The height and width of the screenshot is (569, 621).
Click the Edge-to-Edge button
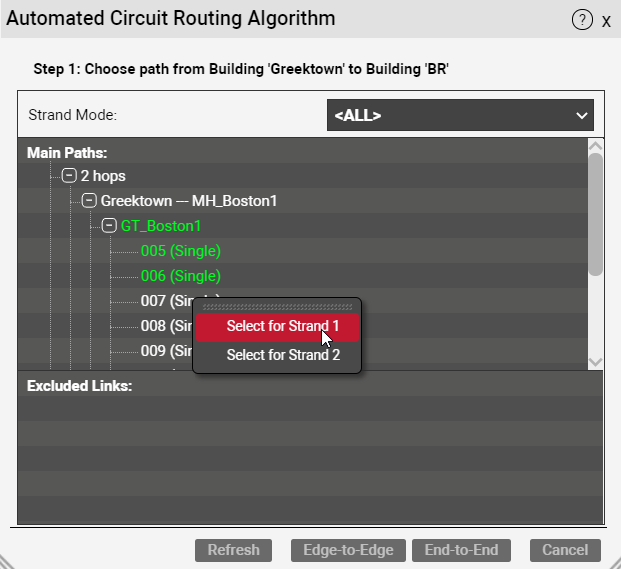(x=349, y=550)
